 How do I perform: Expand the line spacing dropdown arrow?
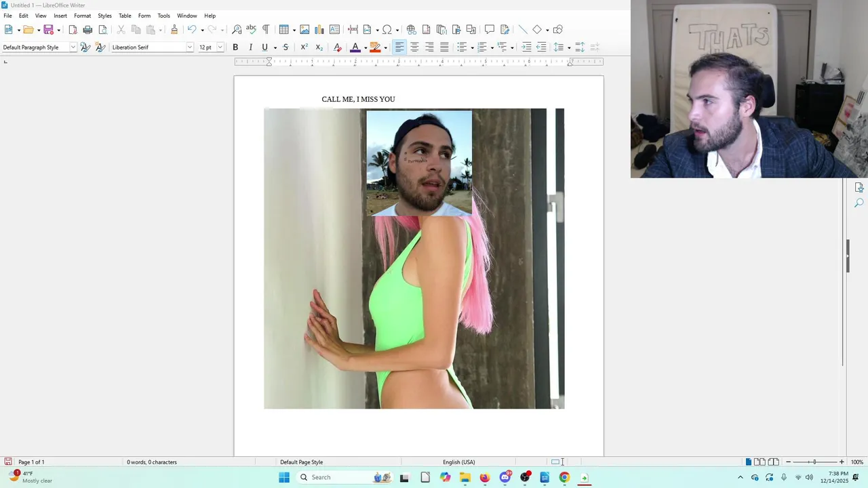[569, 47]
